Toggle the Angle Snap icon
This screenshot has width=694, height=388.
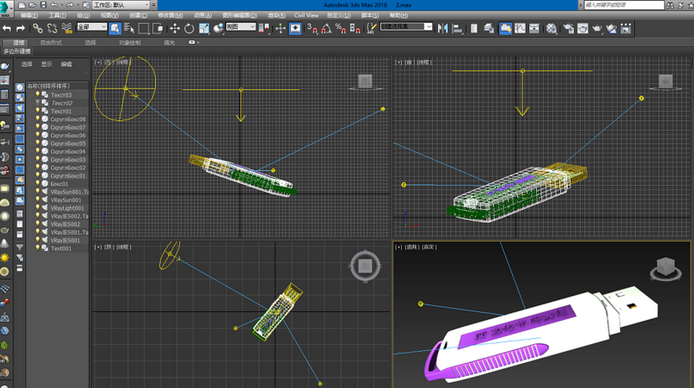coord(326,29)
